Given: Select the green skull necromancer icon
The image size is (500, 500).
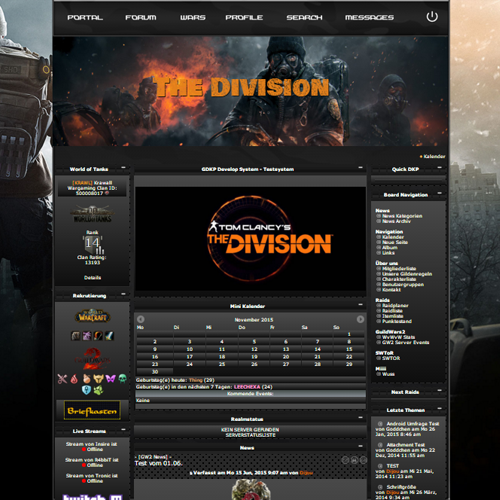Looking at the screenshot, I should click(x=122, y=379).
